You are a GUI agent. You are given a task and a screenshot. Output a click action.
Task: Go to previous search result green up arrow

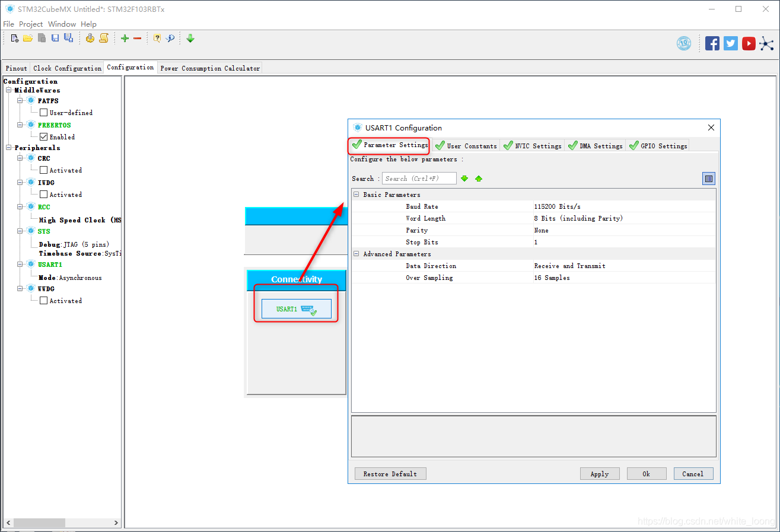[x=479, y=179]
